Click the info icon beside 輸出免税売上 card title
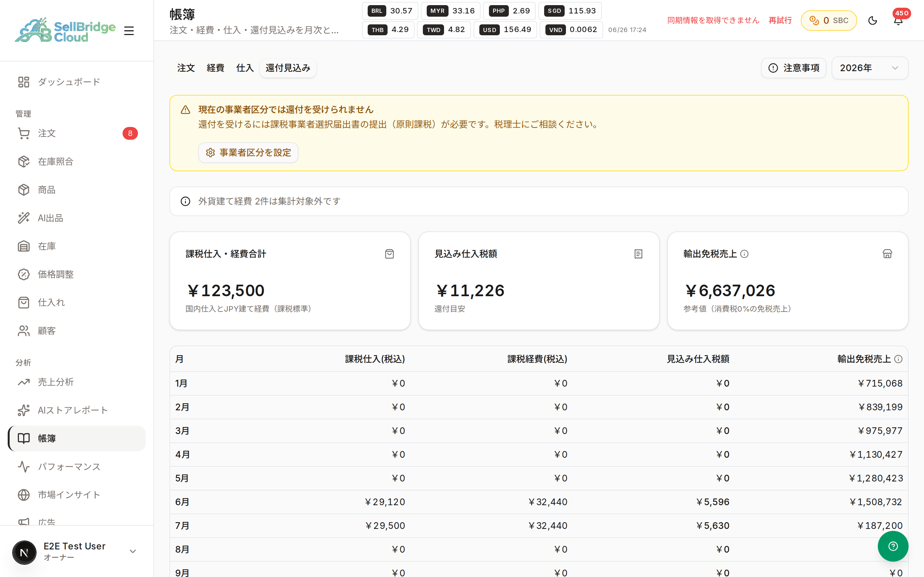Screen dimensions: 924x577 744,254
